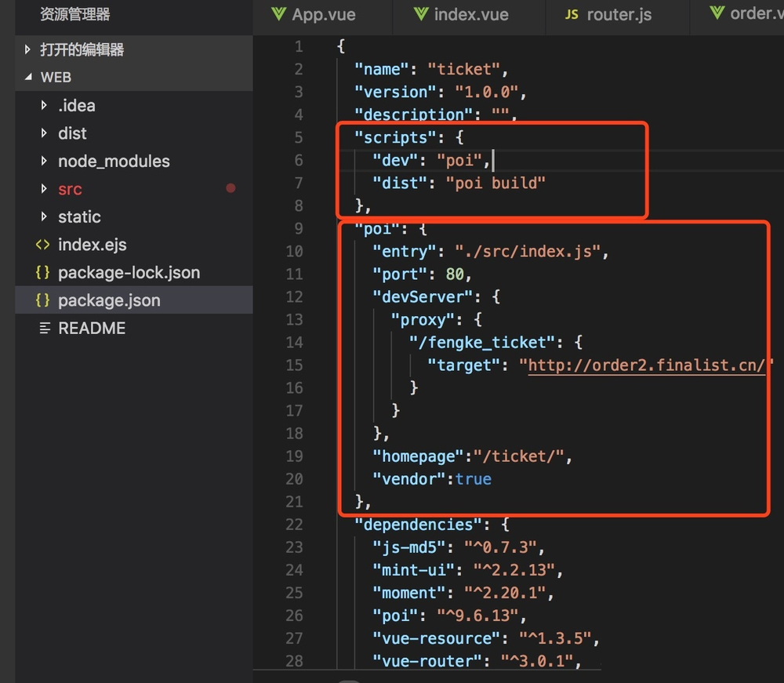Click the index.ejs code file icon

[42, 245]
